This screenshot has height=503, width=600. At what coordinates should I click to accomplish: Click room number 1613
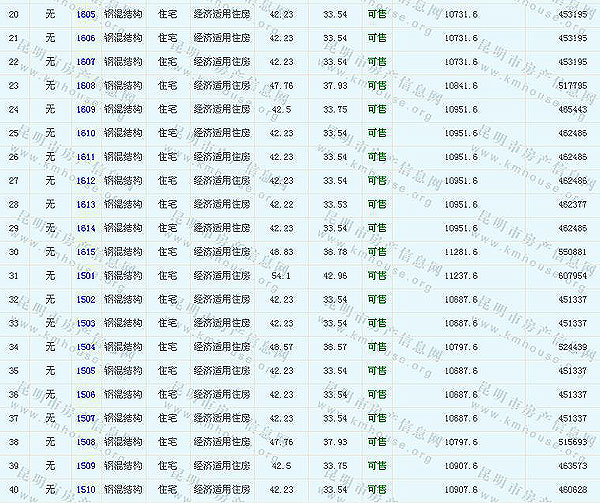pyautogui.click(x=86, y=204)
